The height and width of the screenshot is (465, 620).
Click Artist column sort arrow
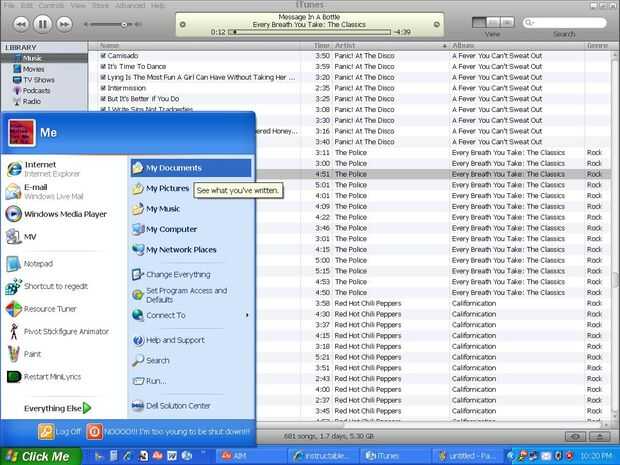tap(444, 46)
